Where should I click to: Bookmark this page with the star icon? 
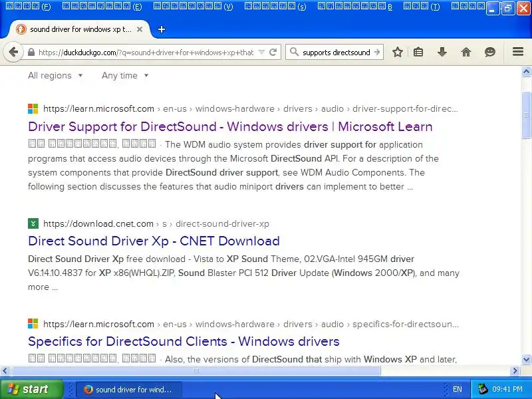click(x=398, y=52)
